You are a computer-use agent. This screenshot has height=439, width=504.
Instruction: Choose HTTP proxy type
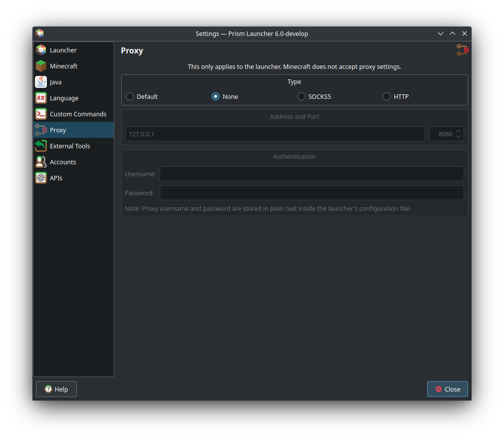point(396,96)
